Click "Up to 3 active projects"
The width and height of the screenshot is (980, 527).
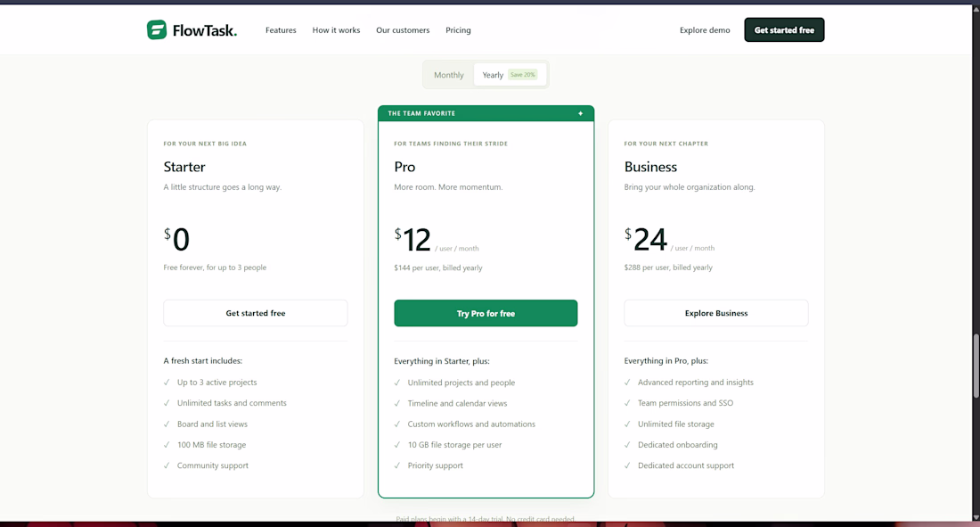point(216,383)
